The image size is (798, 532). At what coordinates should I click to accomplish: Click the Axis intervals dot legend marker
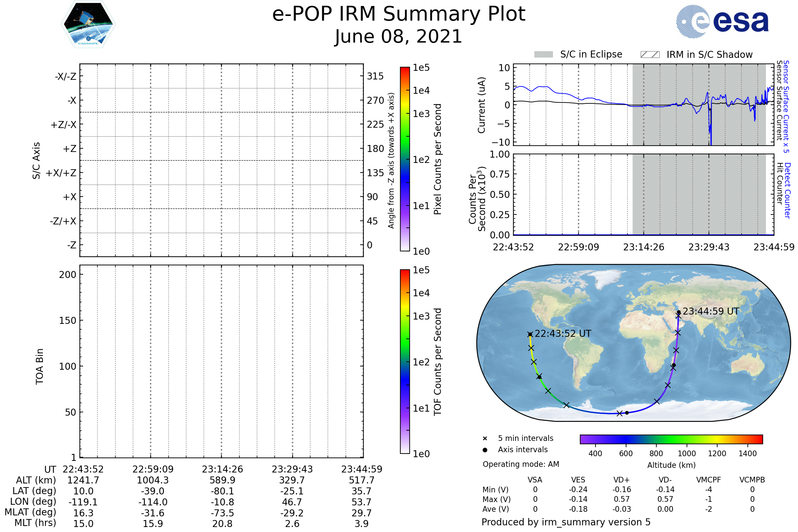tap(485, 450)
